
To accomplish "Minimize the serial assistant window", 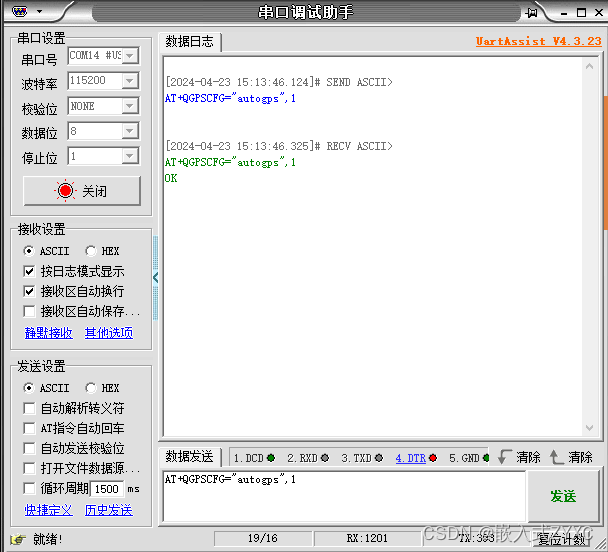I will [x=564, y=14].
